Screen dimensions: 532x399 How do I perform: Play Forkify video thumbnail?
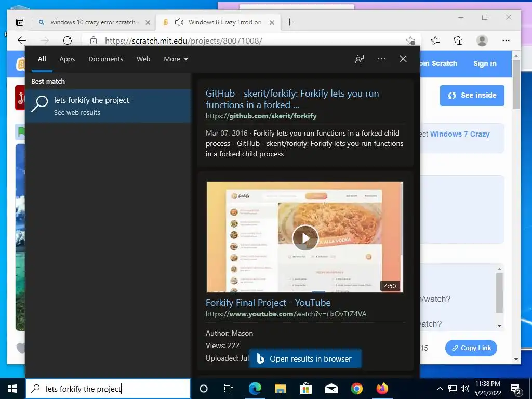coord(304,237)
